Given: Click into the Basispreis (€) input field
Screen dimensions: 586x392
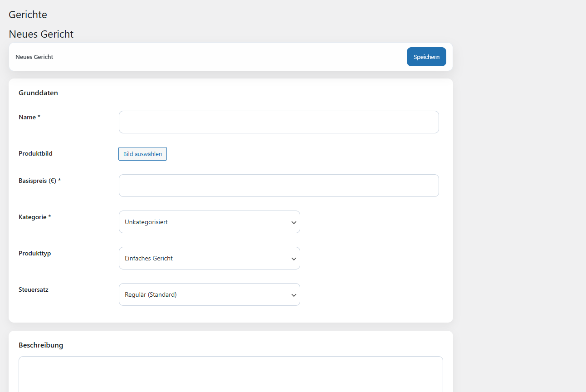Looking at the screenshot, I should tap(278, 186).
